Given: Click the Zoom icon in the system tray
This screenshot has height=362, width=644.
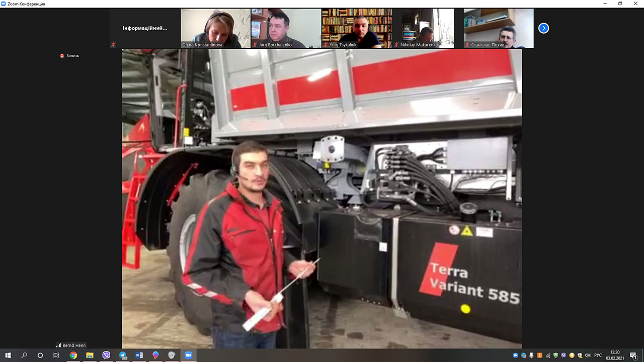Looking at the screenshot, I should pyautogui.click(x=516, y=355).
